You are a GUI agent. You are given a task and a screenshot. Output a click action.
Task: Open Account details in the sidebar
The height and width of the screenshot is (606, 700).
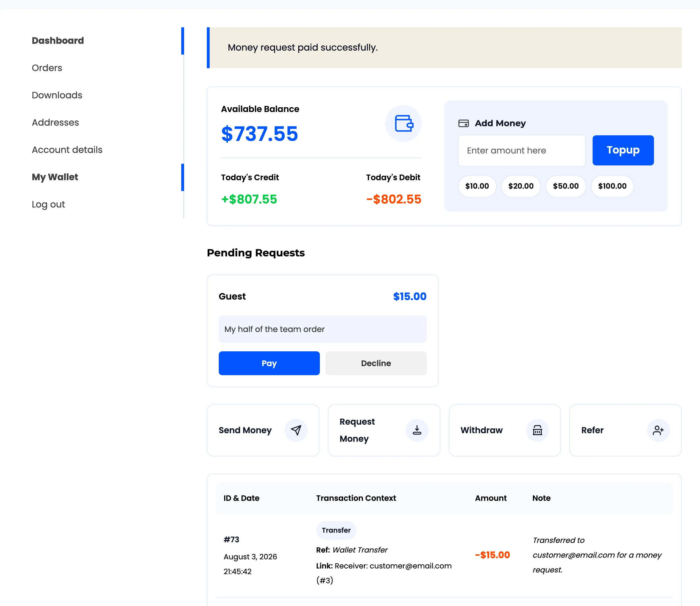[x=67, y=150]
